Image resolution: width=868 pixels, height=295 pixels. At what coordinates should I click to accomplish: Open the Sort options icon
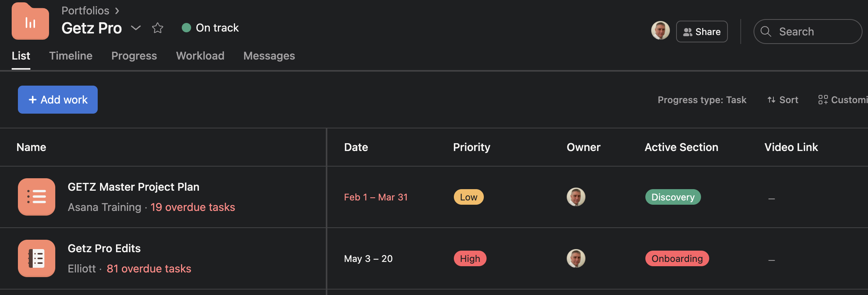pyautogui.click(x=772, y=100)
